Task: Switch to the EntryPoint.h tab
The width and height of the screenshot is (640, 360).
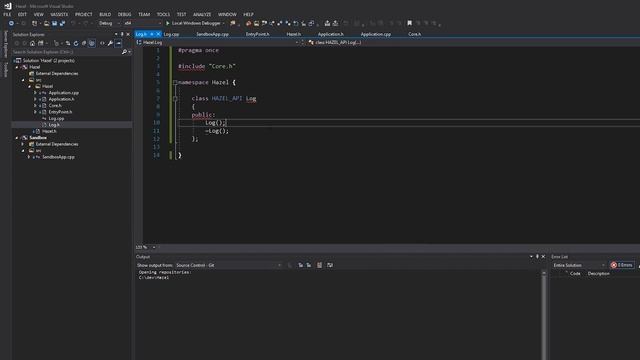Action: coord(258,34)
